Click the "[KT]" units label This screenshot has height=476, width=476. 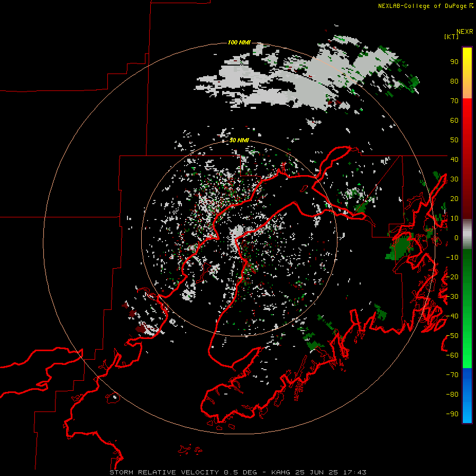452,36
